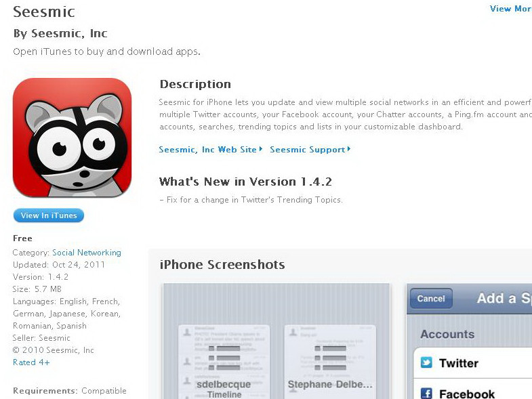Click the arrow next to Seesmic, Inc Web Site
Screen dimensions: 532x399
260,149
